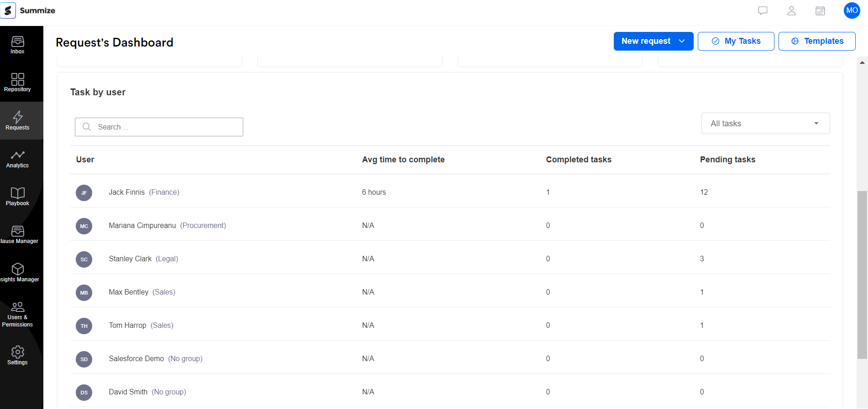Click the Task by user heading
The width and height of the screenshot is (868, 409).
98,92
